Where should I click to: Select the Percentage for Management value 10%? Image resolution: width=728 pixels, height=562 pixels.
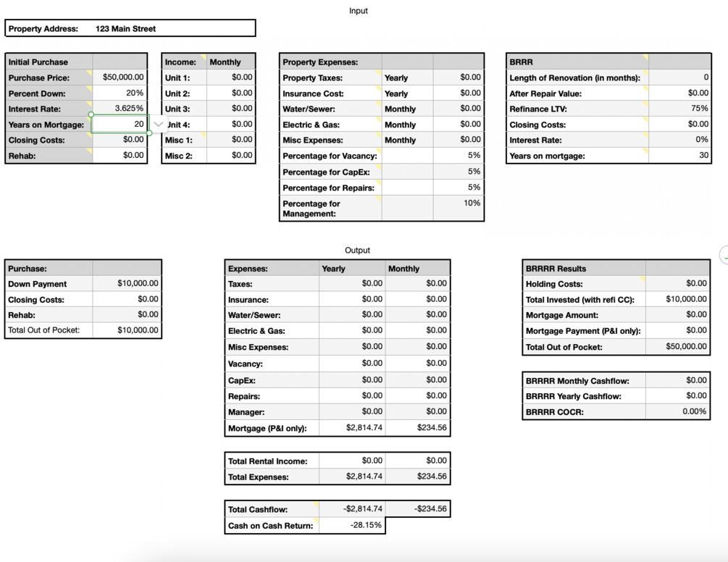click(459, 209)
